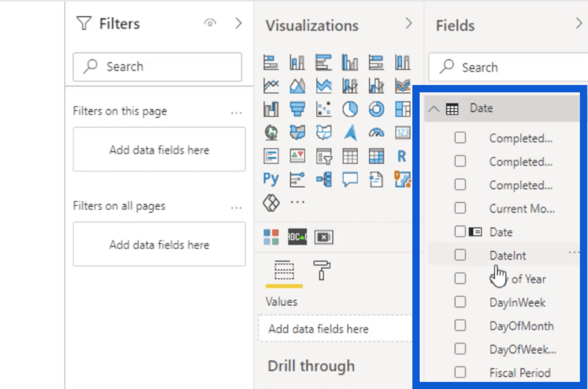Check the DayOfMonth field checkbox
Viewport: 588px width, 389px height.
(x=460, y=325)
